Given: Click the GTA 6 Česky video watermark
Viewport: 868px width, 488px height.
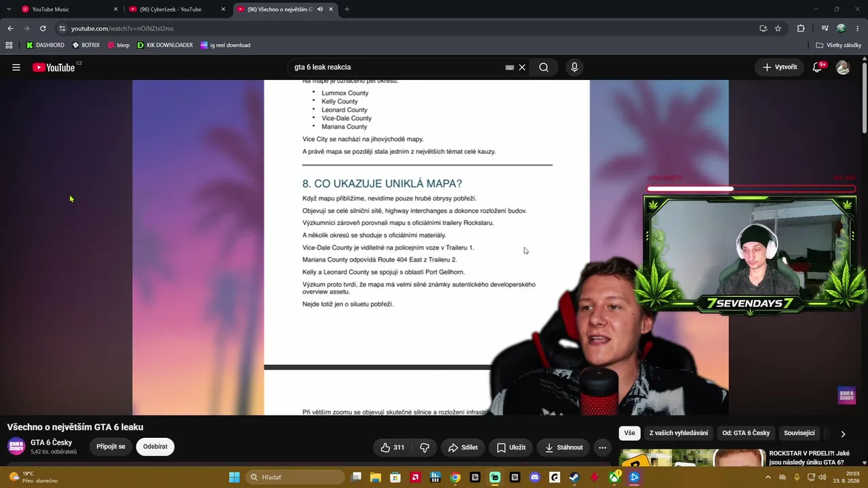Looking at the screenshot, I should [847, 396].
